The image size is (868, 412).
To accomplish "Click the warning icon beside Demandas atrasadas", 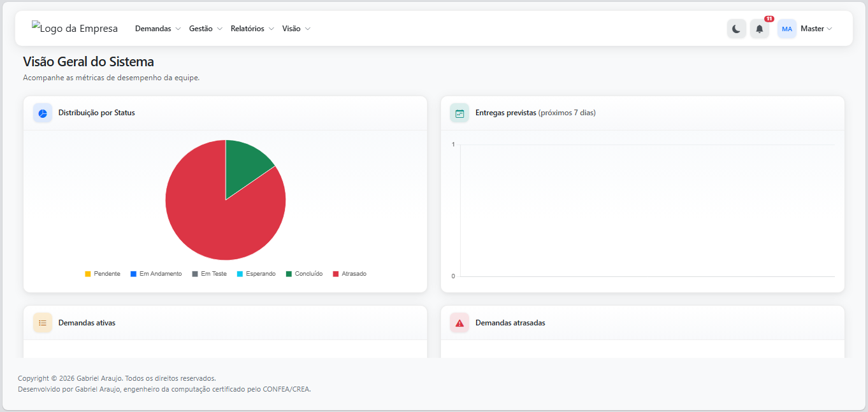I will click(459, 323).
